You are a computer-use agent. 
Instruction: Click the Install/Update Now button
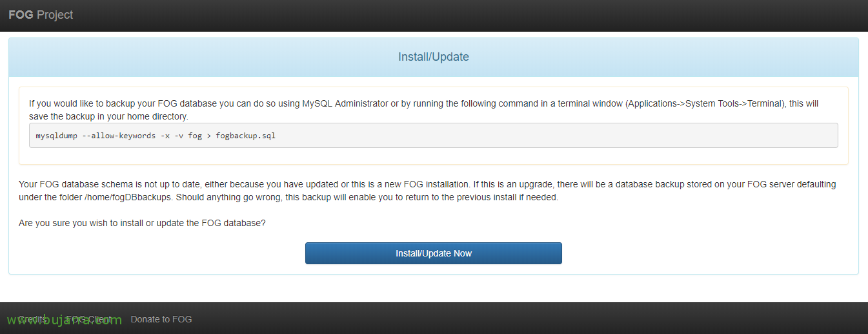(433, 253)
